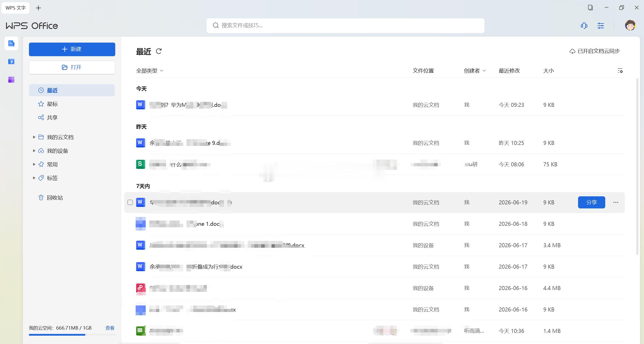
Task: Select 最近 in the sidebar
Action: tap(72, 90)
